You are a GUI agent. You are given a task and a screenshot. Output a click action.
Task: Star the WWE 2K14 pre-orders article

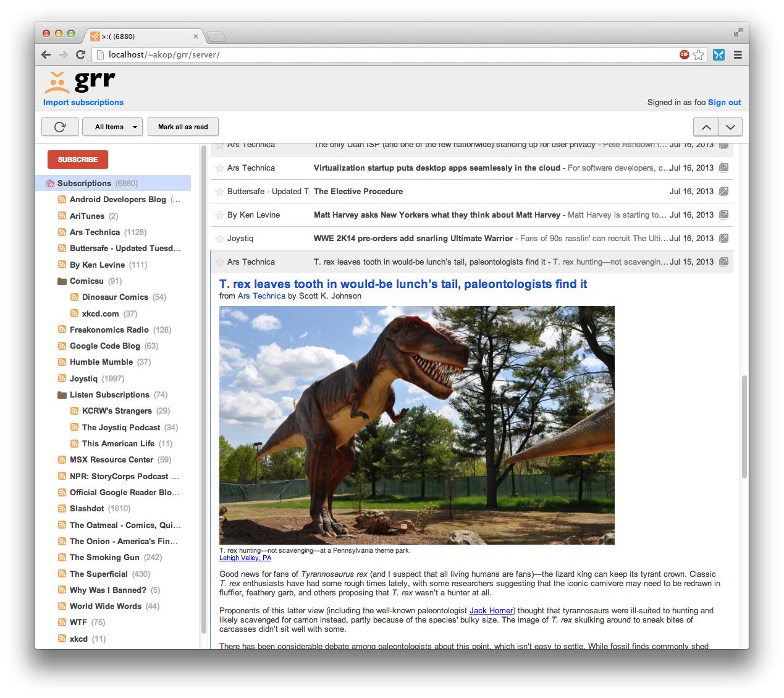[x=219, y=239]
